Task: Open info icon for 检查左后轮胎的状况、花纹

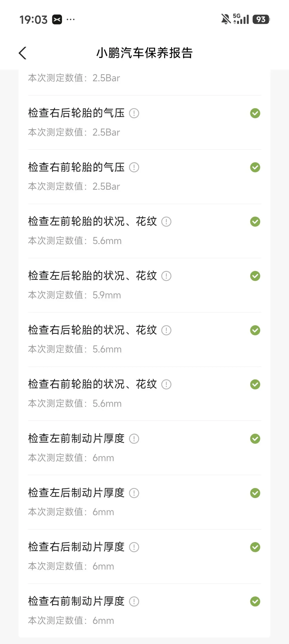Action: (x=166, y=276)
